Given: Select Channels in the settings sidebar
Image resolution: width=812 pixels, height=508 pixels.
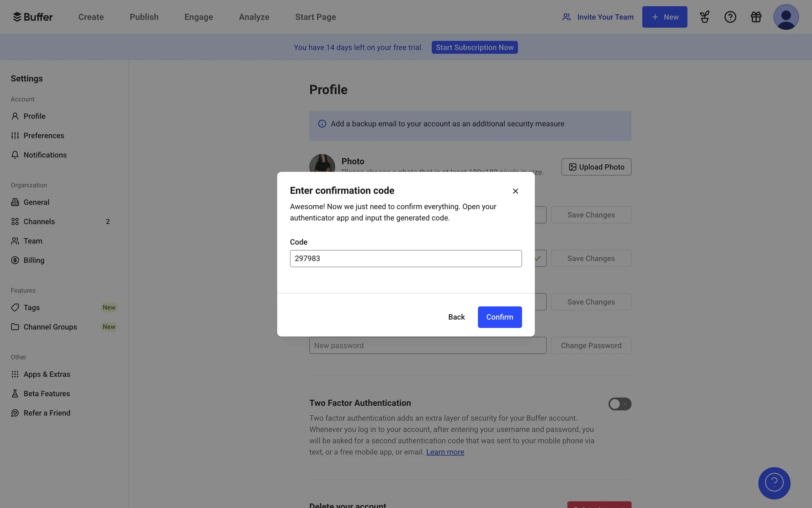Looking at the screenshot, I should (x=39, y=222).
